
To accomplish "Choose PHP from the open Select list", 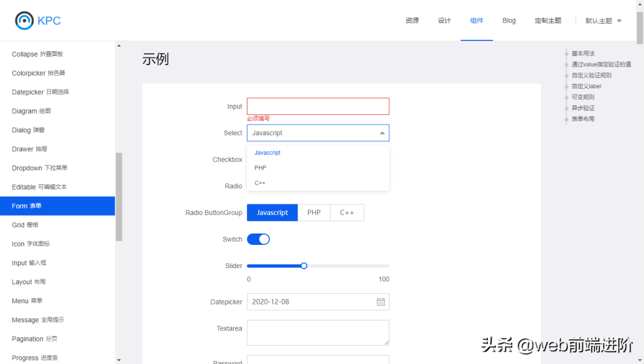I will coord(261,168).
